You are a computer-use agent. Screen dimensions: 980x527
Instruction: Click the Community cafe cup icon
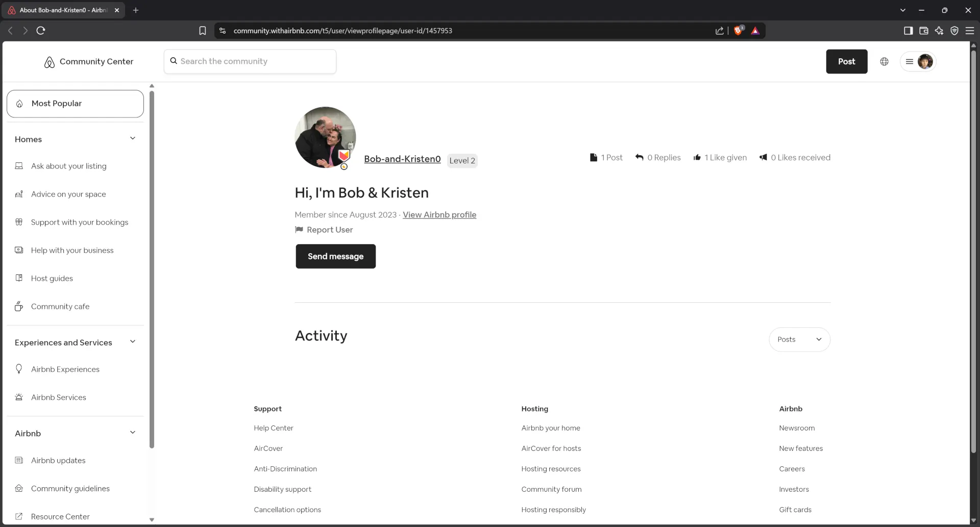point(19,306)
